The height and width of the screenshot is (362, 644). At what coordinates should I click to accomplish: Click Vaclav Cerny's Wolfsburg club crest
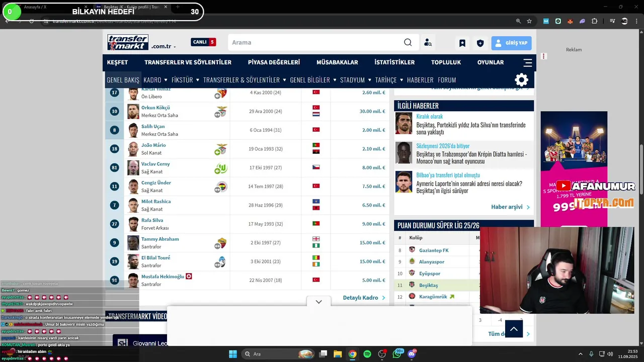[x=221, y=168]
